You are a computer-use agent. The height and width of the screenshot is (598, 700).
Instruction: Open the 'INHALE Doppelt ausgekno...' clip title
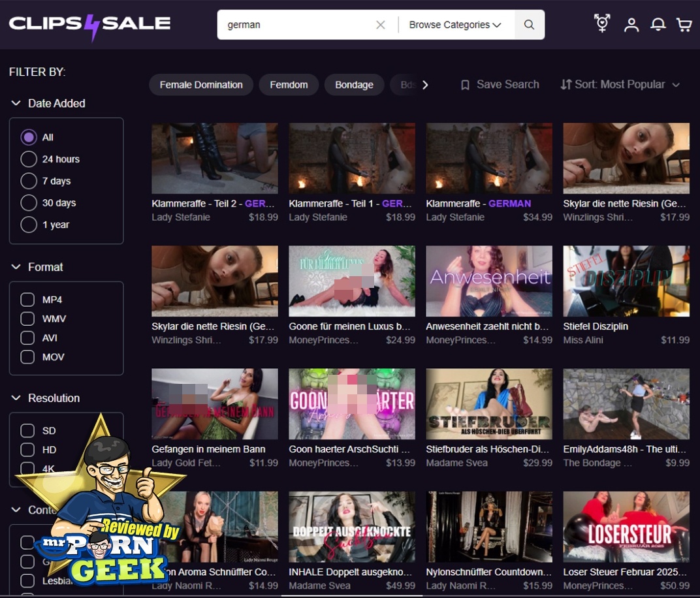[349, 572]
